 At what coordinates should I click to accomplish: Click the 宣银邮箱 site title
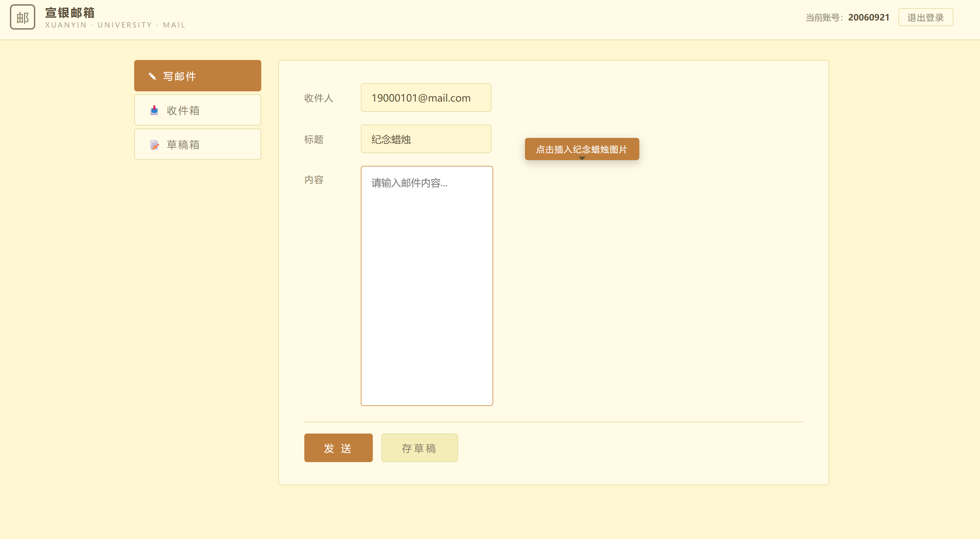pos(70,13)
